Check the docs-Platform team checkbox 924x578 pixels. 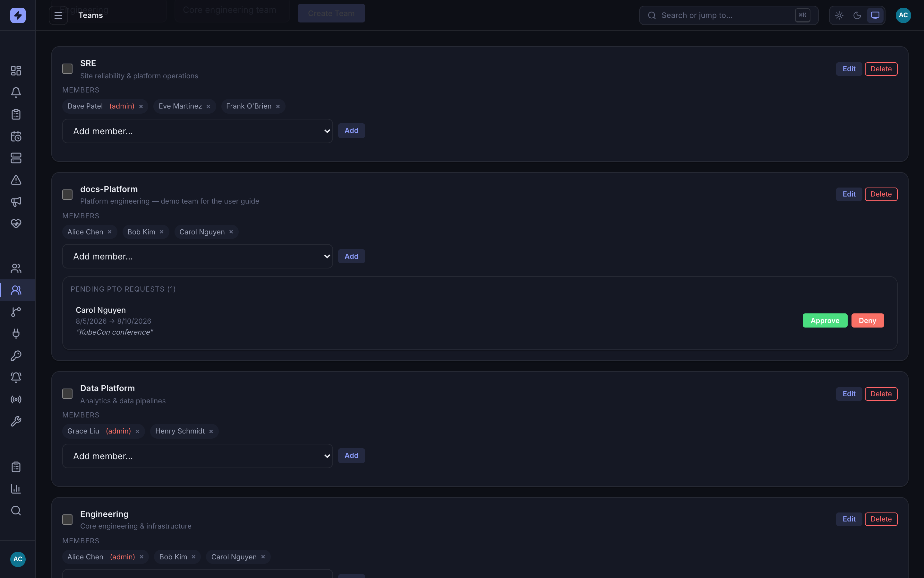[67, 195]
